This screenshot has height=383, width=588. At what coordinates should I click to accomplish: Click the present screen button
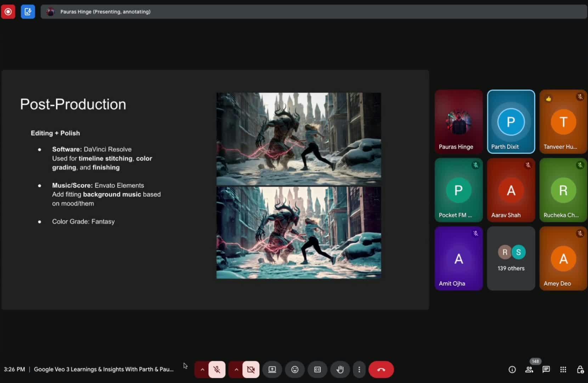point(272,370)
